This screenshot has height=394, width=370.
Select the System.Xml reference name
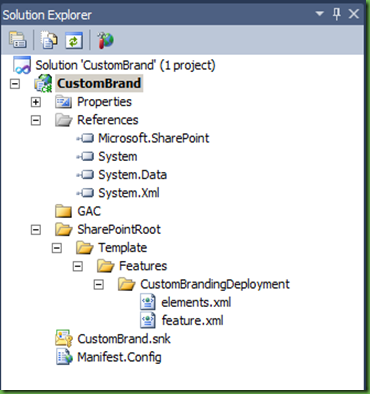pyautogui.click(x=129, y=193)
